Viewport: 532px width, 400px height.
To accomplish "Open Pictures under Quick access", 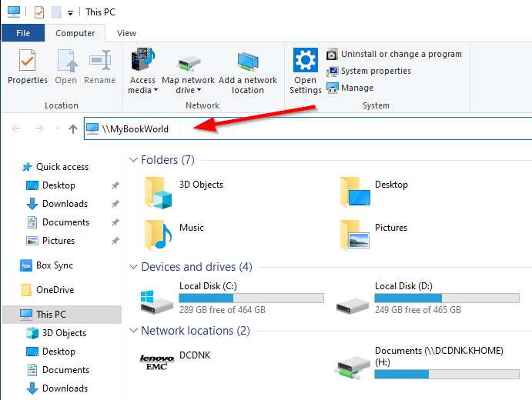I will 50,241.
